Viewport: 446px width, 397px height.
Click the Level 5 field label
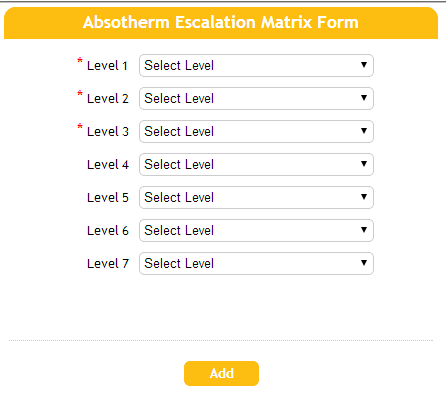tap(108, 198)
